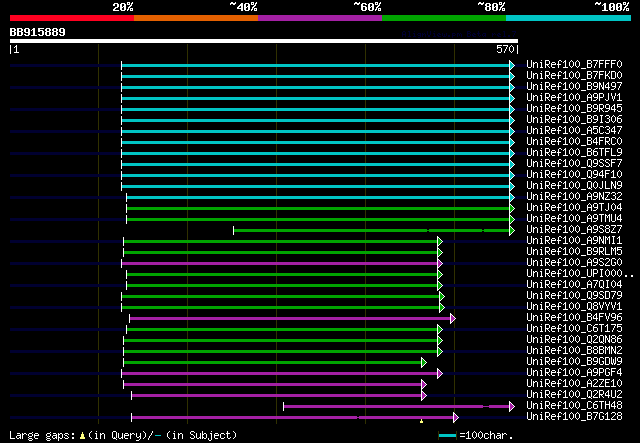Open the UniRef100_B7FKD0 hit label

tap(574, 76)
